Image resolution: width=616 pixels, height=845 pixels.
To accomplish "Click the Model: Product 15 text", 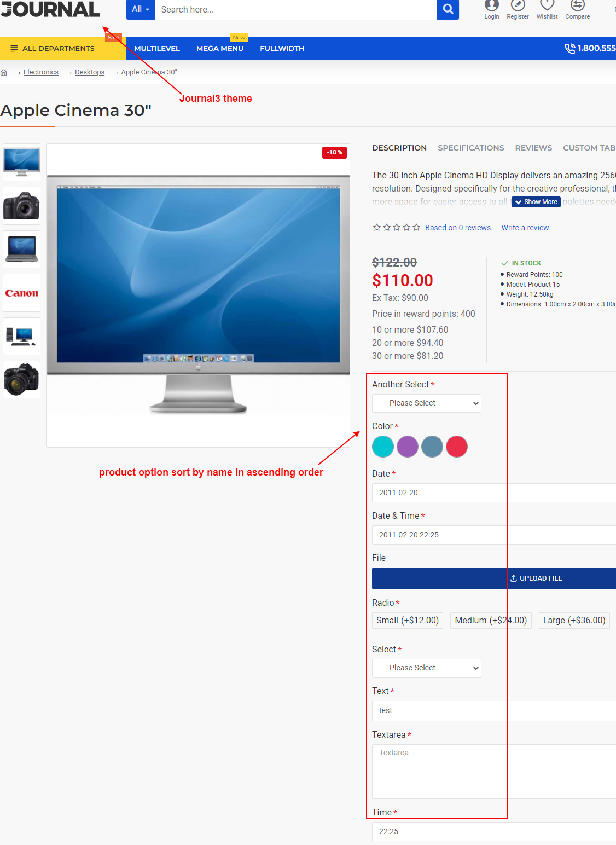I will coord(533,285).
